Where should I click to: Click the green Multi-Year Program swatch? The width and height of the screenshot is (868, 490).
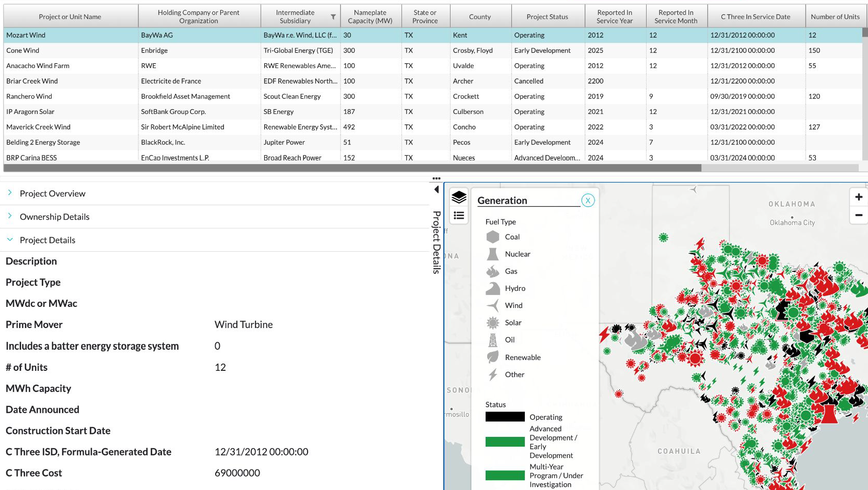pos(505,475)
